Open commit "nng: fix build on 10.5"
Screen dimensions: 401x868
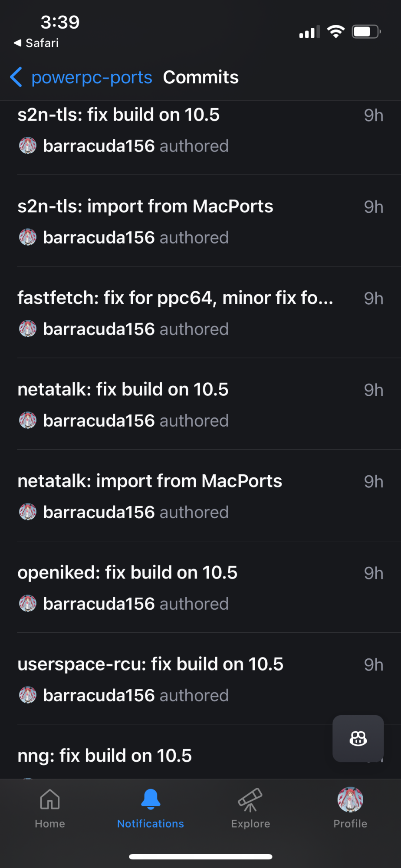105,756
